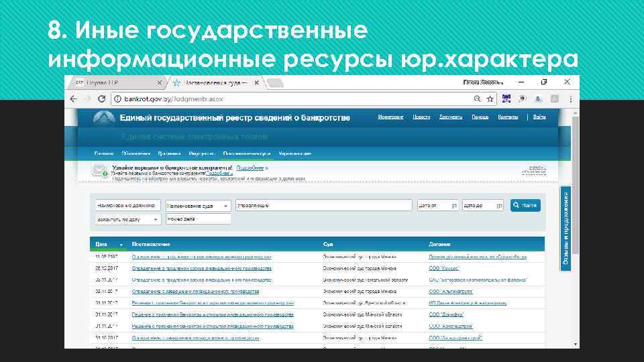Click the 'Дата до' date field
This screenshot has width=644, height=362.
482,205
